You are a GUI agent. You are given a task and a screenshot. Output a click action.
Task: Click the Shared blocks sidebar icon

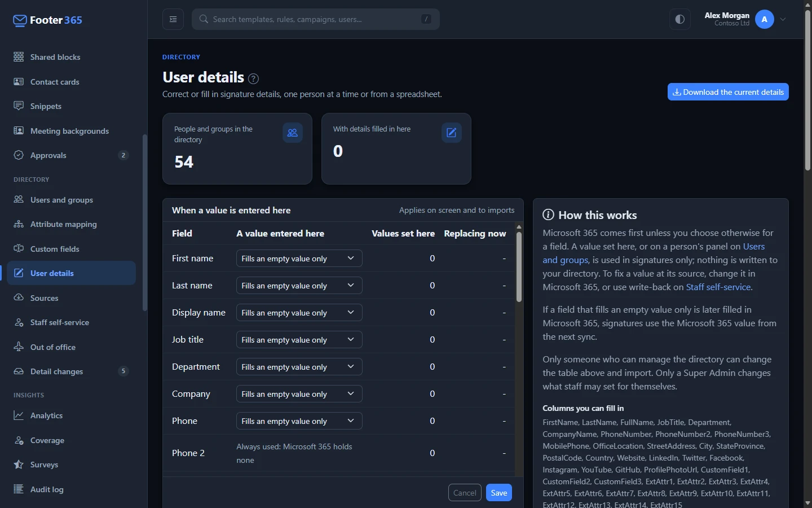click(19, 57)
